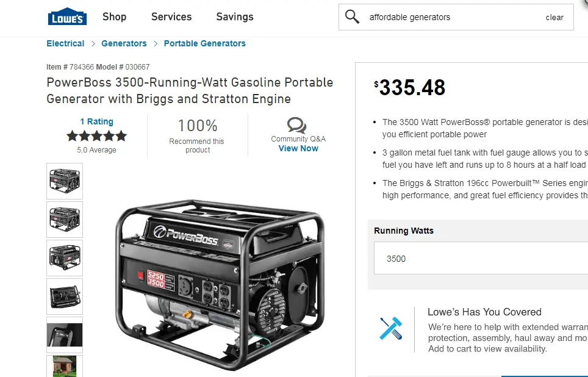
Task: Click the middle star of the 5.0 rating
Action: [97, 135]
